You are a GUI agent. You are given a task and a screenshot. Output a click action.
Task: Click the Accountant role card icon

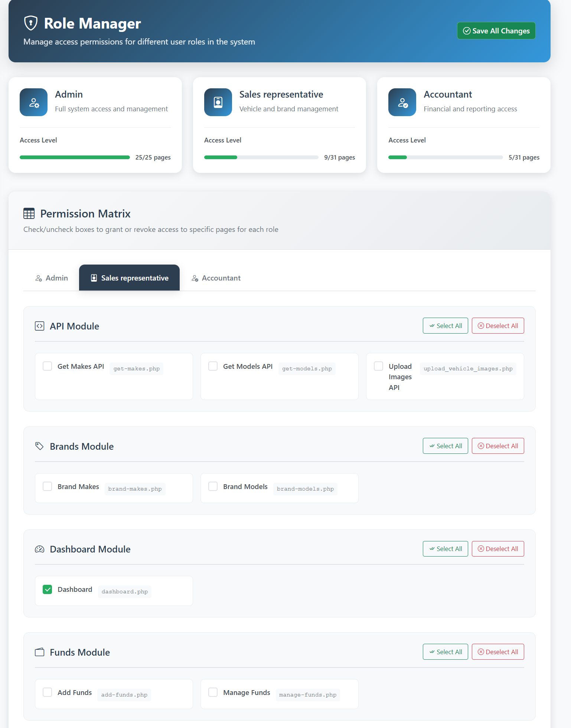pyautogui.click(x=402, y=102)
